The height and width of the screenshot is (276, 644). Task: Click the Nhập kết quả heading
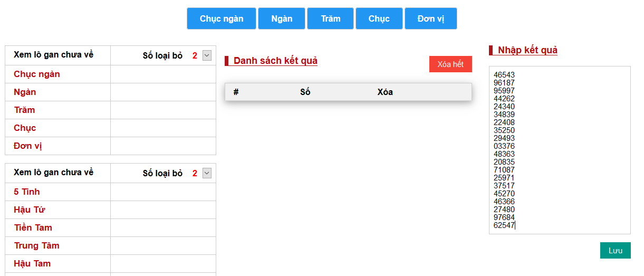527,50
